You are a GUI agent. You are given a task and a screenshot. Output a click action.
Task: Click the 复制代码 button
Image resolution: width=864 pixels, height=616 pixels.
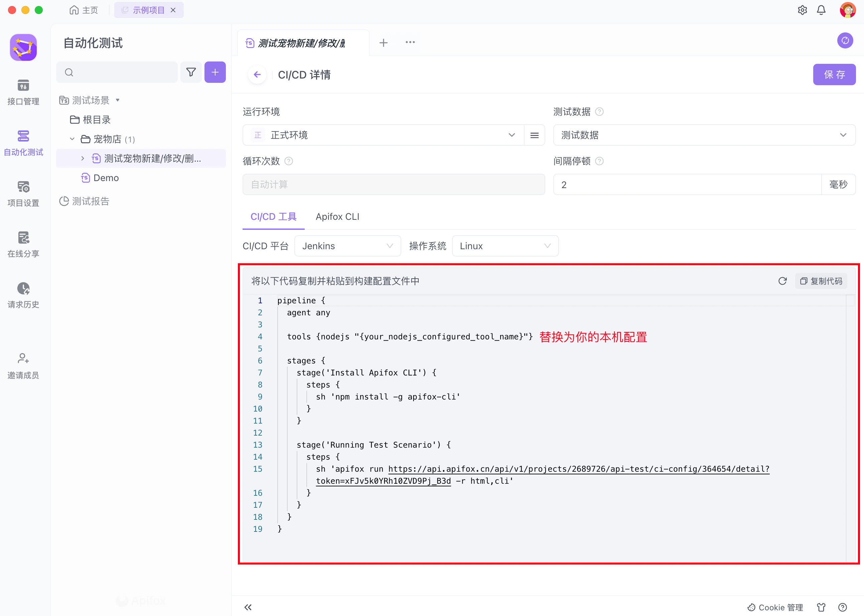[x=821, y=281]
